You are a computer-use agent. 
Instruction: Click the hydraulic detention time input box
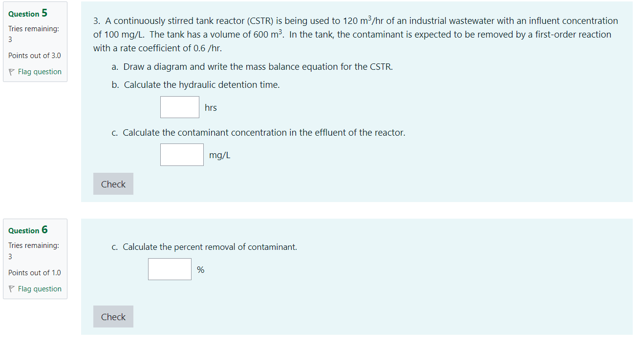point(179,107)
